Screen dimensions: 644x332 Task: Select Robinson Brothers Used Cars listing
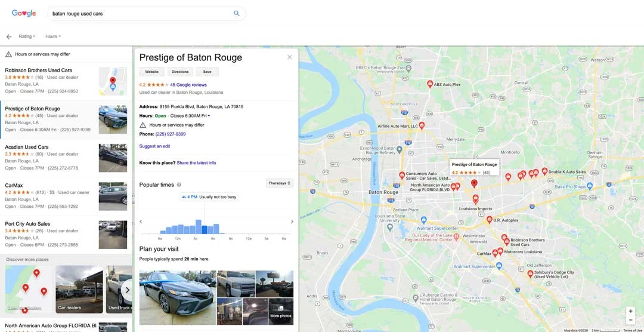click(66, 81)
